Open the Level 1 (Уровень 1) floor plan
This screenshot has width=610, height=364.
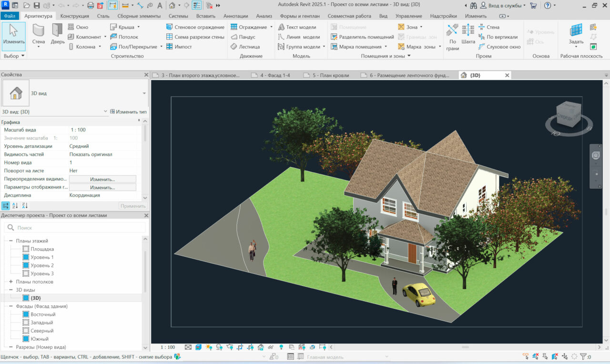(42, 257)
